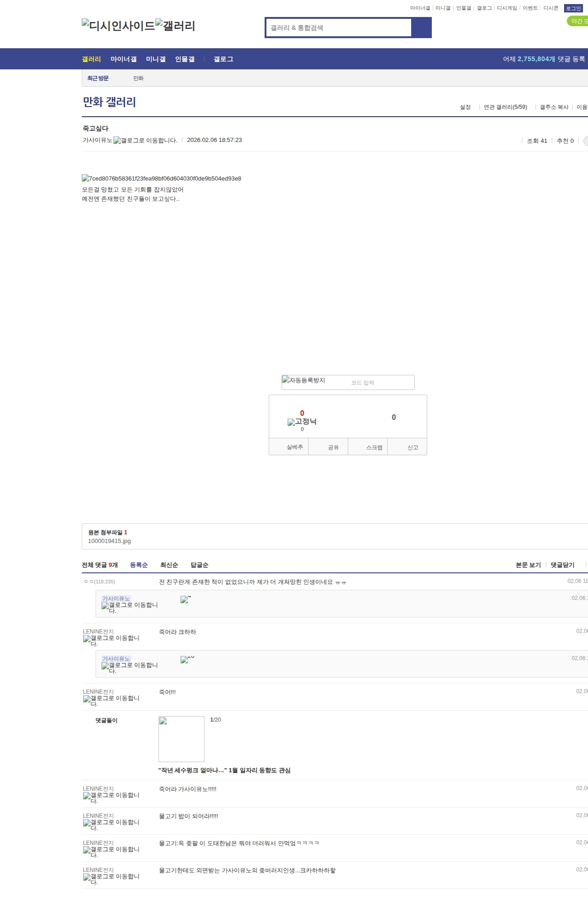Click the 고정닉 icon in the recommend box
Image resolution: width=588 pixels, height=899 pixels.
(302, 422)
